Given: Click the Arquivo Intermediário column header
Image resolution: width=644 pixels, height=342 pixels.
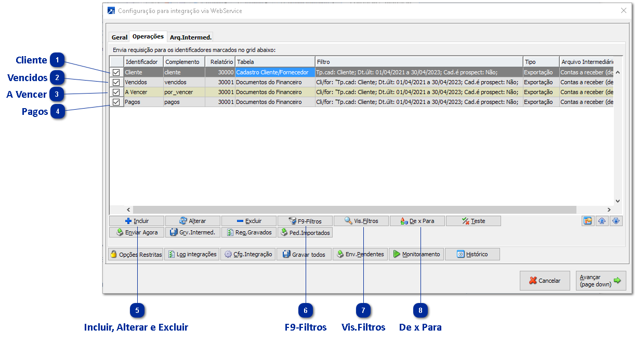Looking at the screenshot, I should point(587,62).
